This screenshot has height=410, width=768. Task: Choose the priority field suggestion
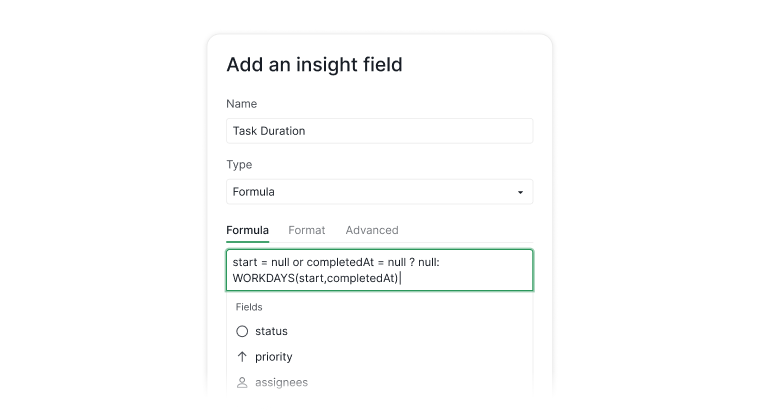(x=274, y=357)
